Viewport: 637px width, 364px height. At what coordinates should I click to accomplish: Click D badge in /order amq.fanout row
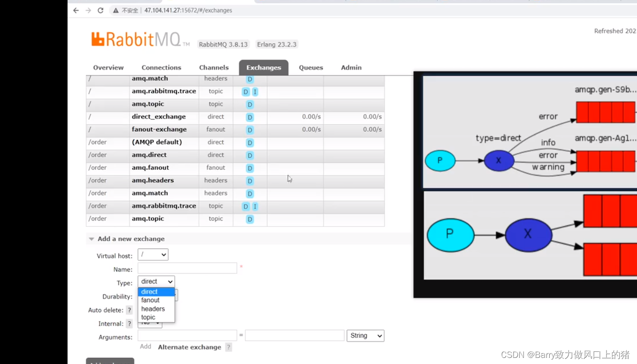coord(250,168)
